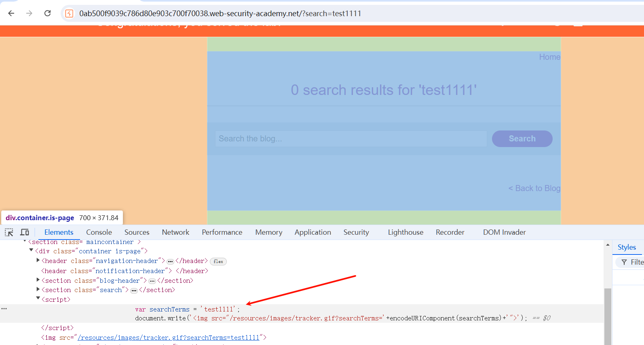644x345 pixels.
Task: Click the site info icon in address bar
Action: tap(70, 13)
